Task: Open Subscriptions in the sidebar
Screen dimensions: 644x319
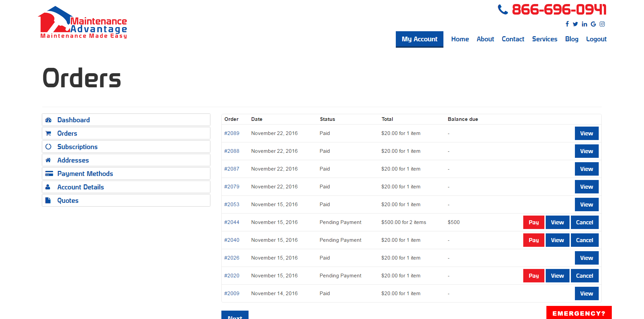Action: tap(126, 147)
